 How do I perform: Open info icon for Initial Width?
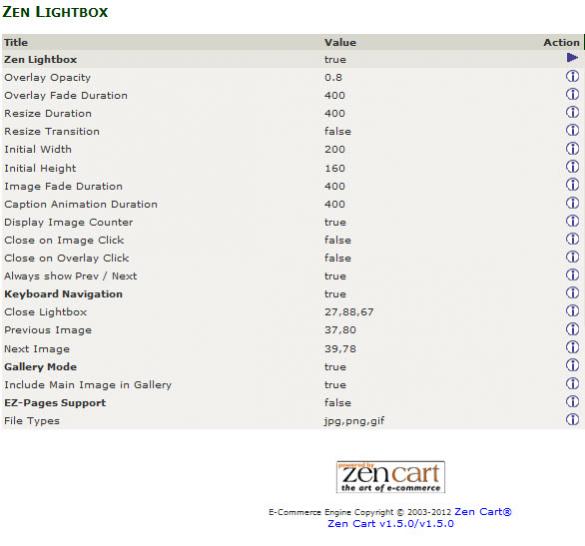pos(572,149)
